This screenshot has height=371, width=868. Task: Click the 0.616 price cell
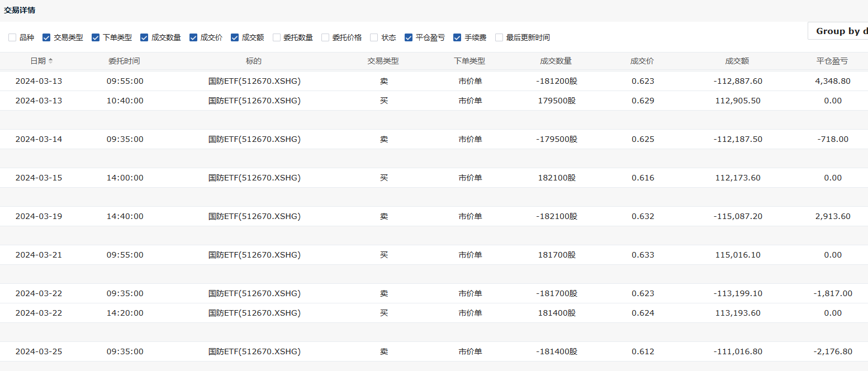point(643,178)
